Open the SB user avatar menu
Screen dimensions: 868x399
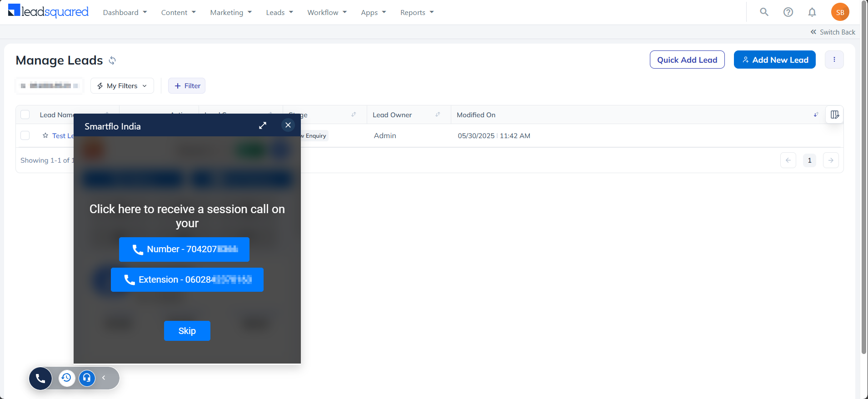click(840, 12)
